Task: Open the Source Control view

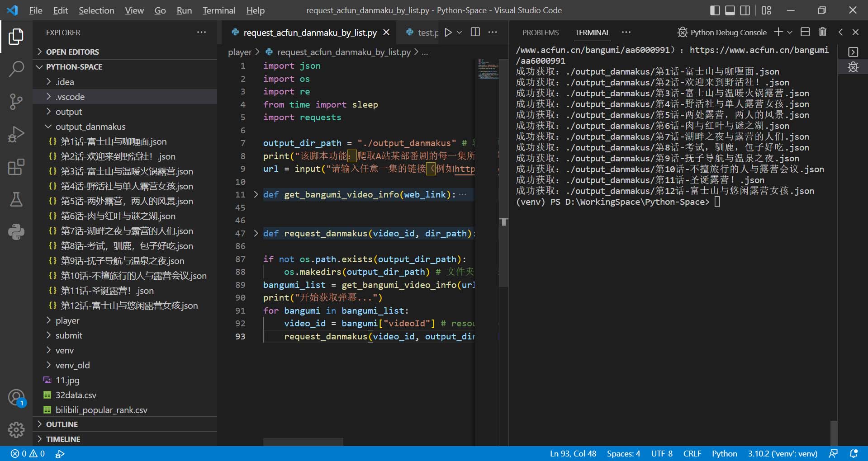Action: (16, 102)
